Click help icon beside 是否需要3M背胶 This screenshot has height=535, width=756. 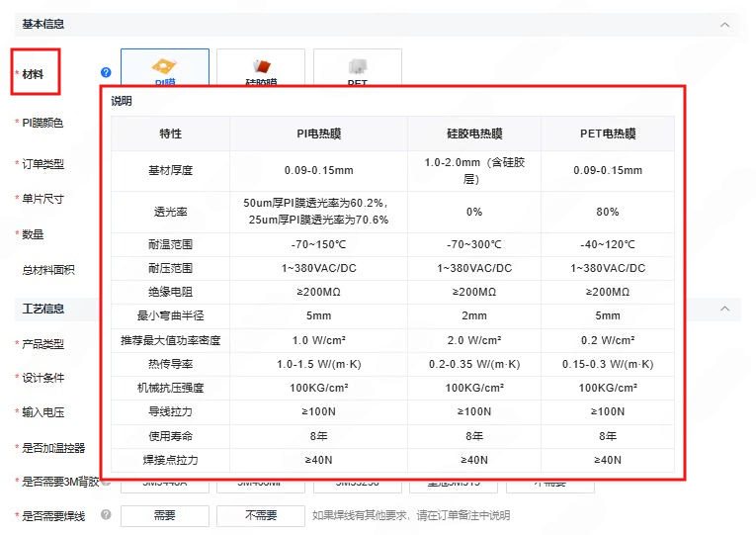click(x=106, y=482)
